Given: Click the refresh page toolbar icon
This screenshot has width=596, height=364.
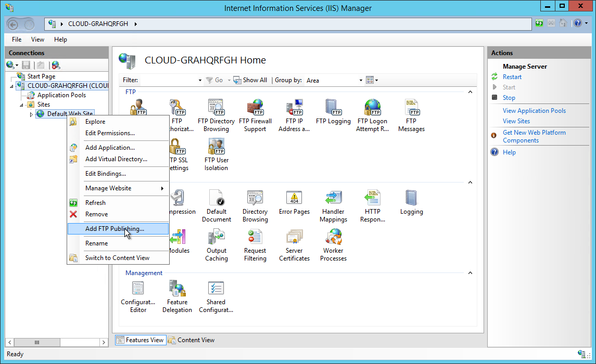Looking at the screenshot, I should point(539,23).
